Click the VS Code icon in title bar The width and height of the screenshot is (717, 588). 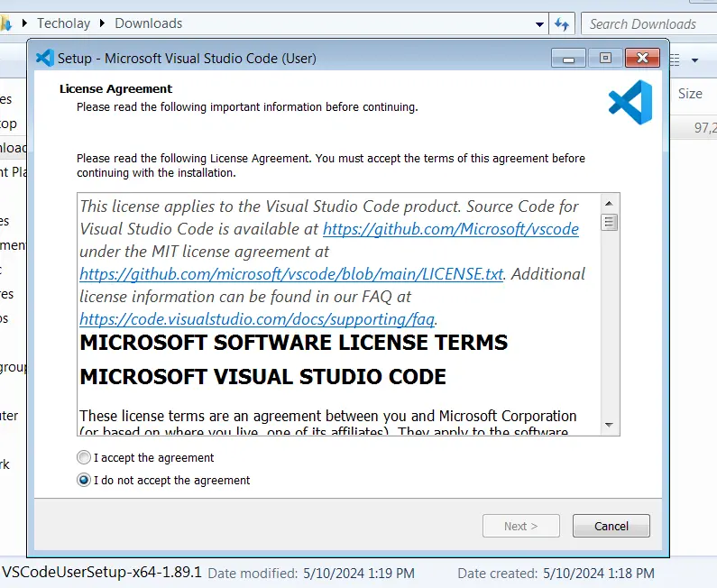tap(45, 58)
